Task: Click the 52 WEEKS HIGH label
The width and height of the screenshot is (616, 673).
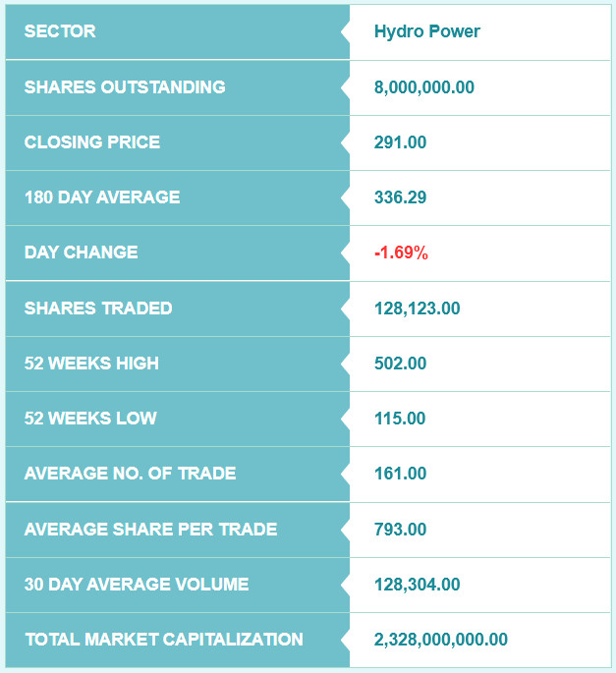Action: tap(91, 364)
